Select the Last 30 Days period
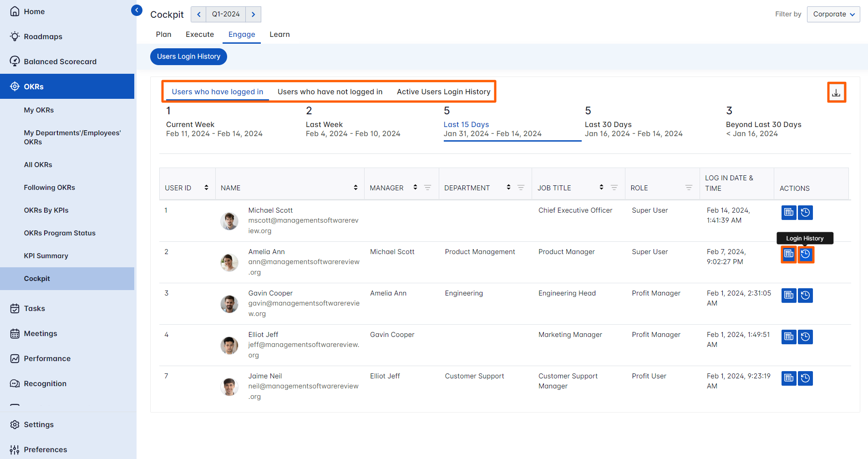 634,122
